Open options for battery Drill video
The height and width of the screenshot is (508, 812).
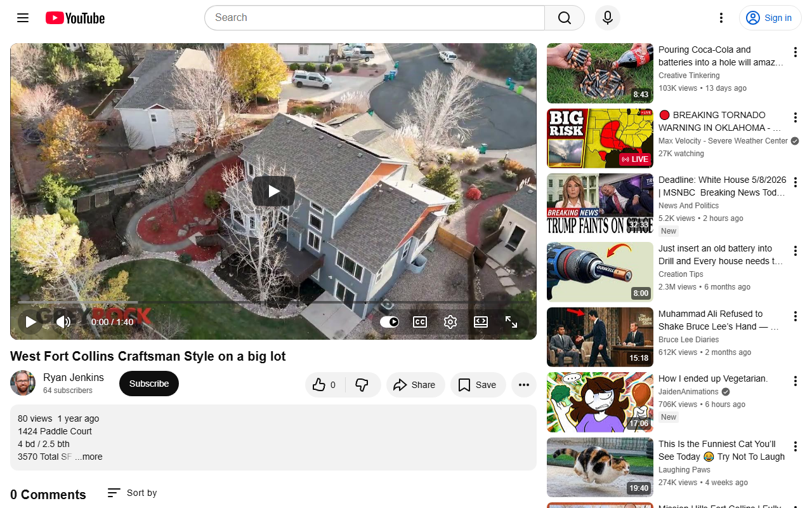[795, 251]
